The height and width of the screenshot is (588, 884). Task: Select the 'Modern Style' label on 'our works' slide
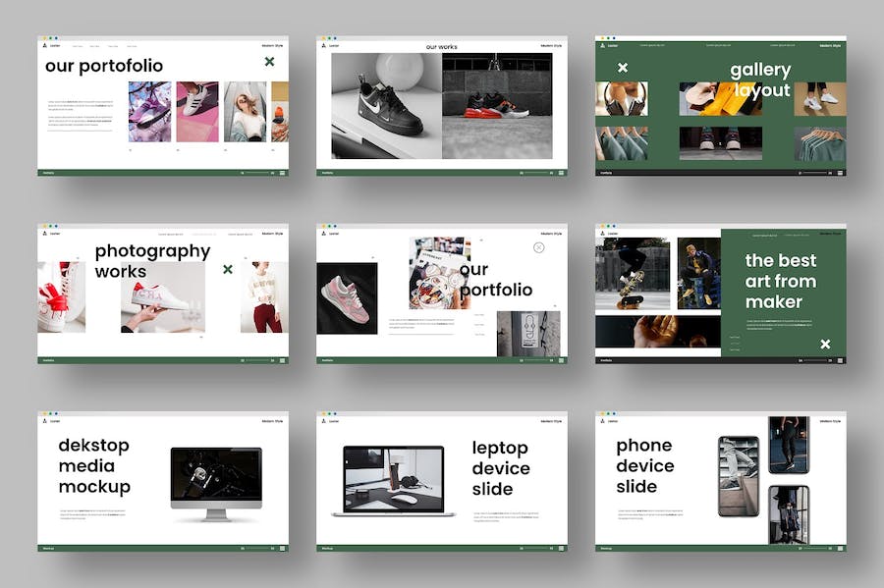coord(551,45)
